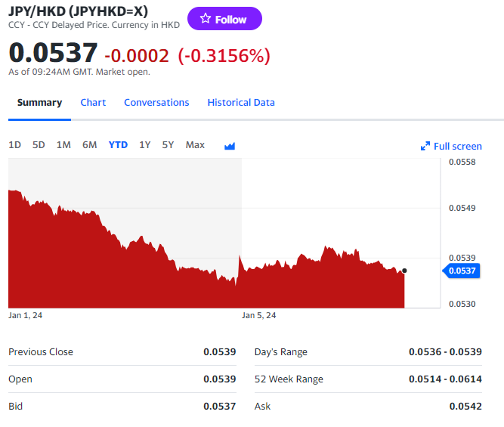Select the 1D chart range
Image resolution: width=504 pixels, height=427 pixels.
coord(14,145)
